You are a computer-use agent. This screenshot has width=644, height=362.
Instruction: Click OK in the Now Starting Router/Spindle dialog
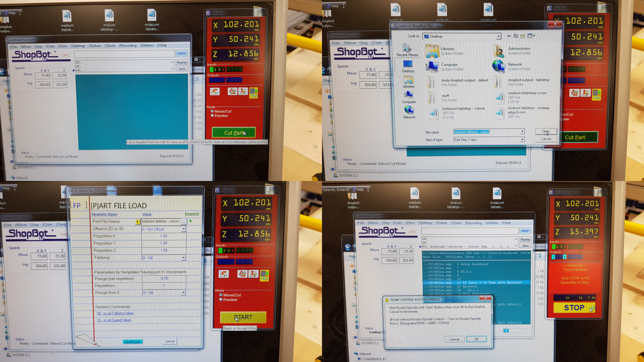(476, 339)
